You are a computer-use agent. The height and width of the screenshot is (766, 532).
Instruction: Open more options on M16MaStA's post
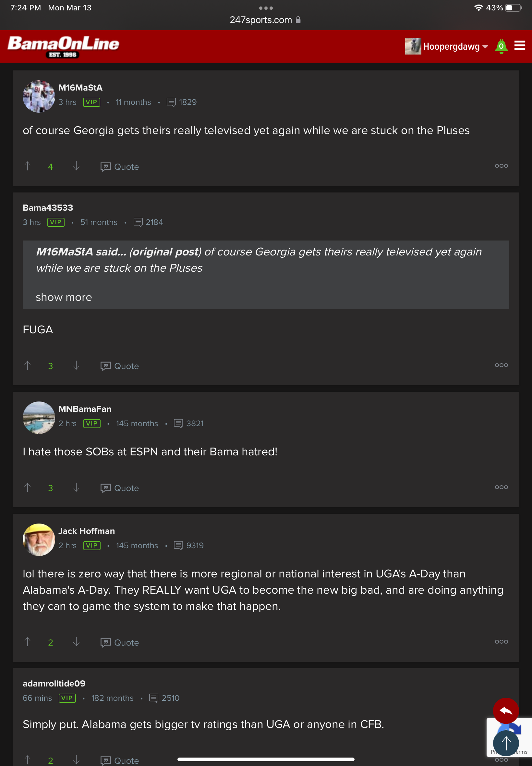point(501,166)
